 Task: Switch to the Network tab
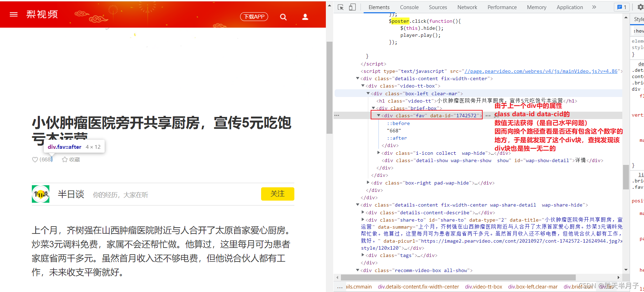(x=467, y=7)
